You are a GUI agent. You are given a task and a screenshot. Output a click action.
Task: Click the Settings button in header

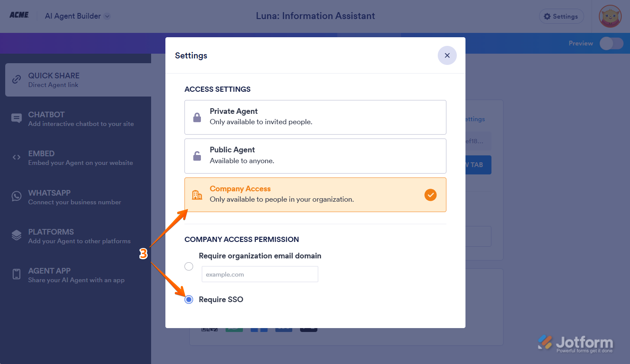click(561, 16)
